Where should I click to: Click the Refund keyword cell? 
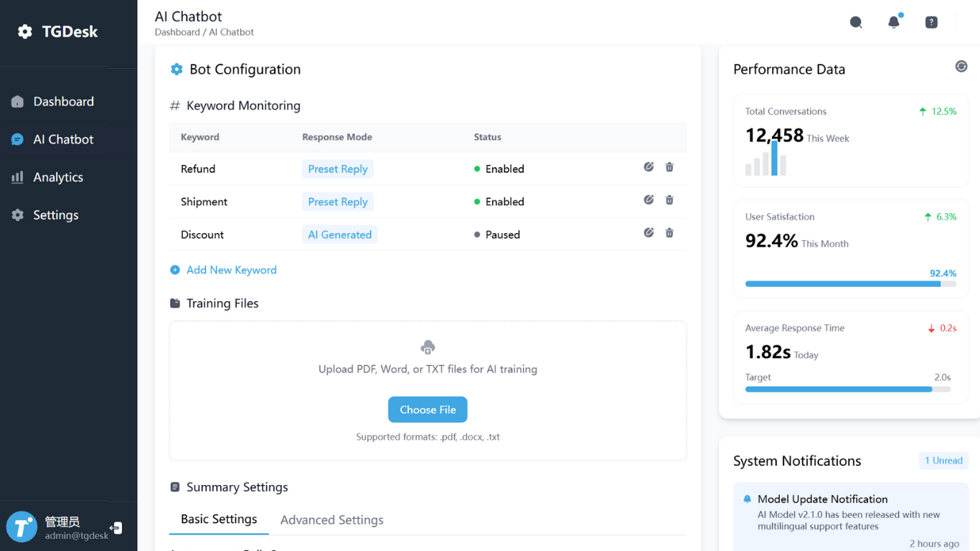(198, 169)
